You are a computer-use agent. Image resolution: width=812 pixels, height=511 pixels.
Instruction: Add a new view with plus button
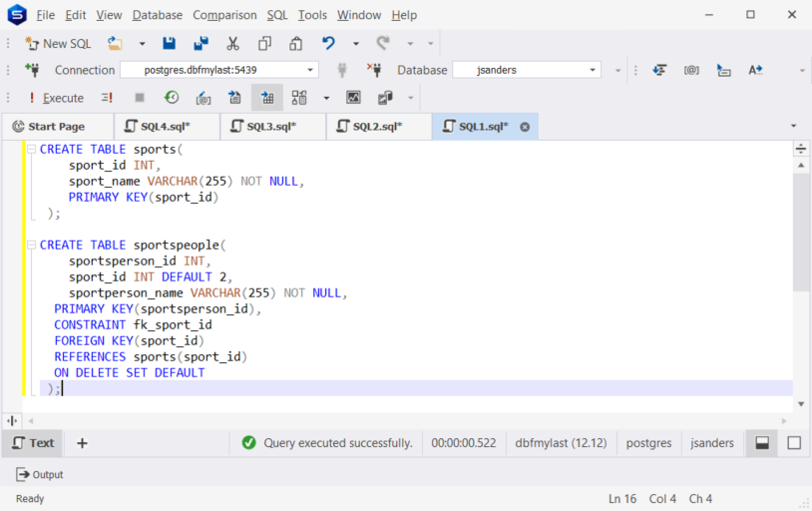click(82, 443)
